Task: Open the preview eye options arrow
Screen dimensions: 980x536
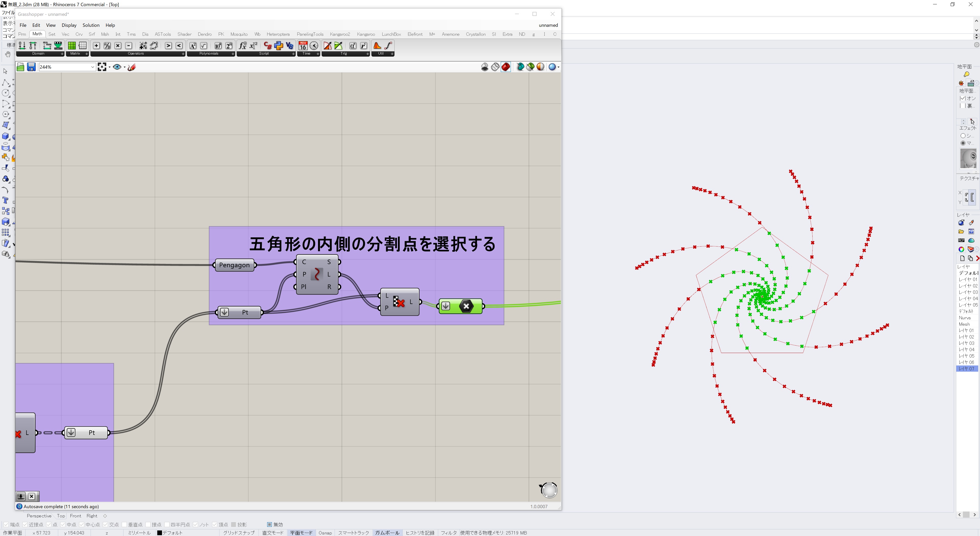Action: [x=124, y=67]
